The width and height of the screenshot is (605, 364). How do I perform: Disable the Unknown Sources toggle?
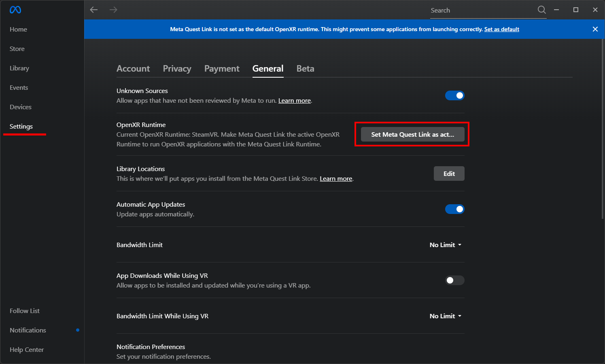click(454, 95)
